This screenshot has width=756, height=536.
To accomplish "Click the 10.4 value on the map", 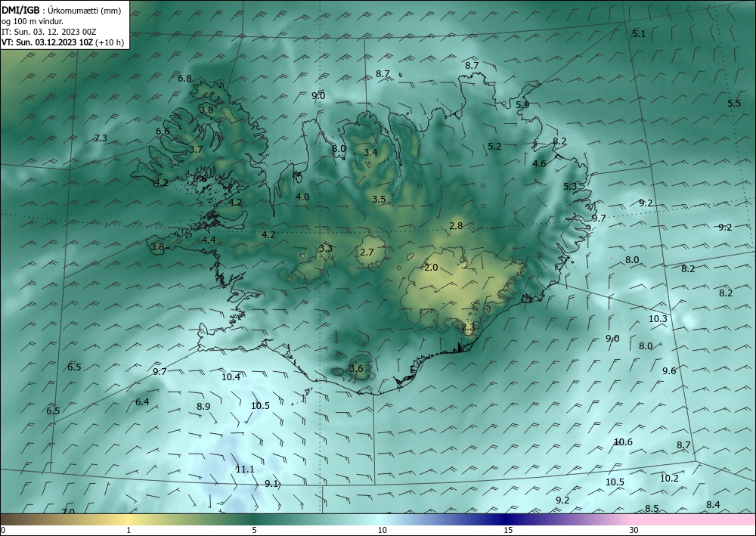I will coord(231,377).
